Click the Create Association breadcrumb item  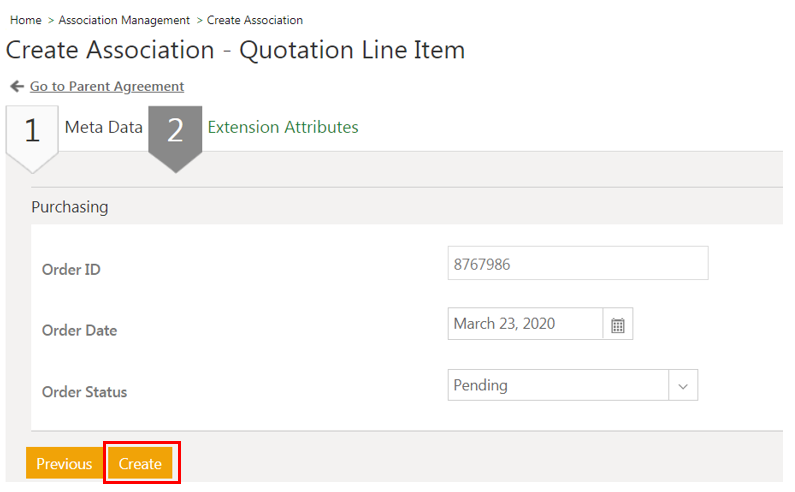pos(255,20)
